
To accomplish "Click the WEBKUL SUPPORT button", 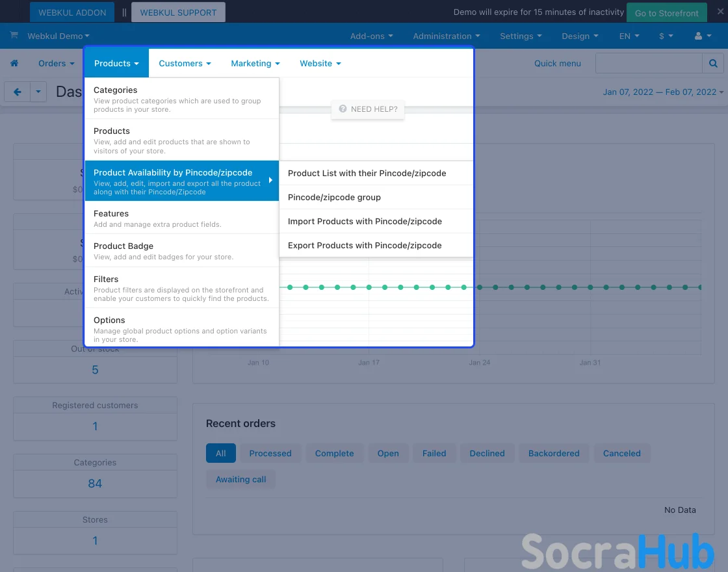I will point(178,12).
